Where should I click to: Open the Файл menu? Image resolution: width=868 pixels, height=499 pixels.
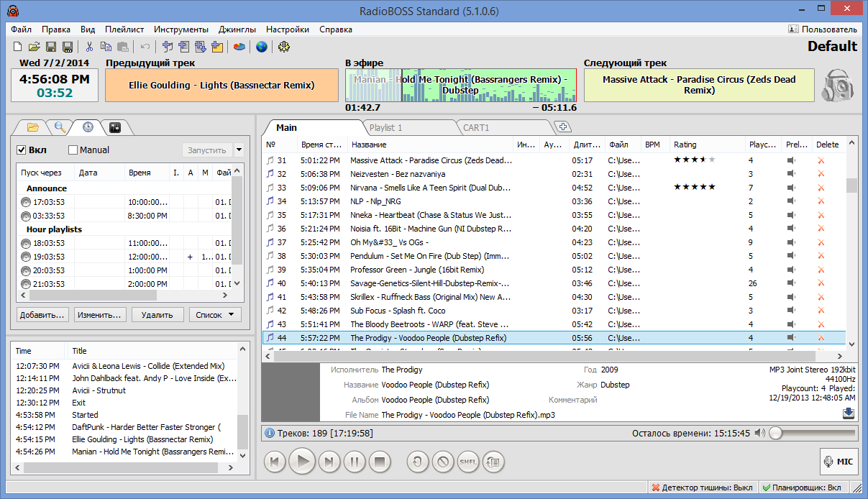tap(22, 29)
